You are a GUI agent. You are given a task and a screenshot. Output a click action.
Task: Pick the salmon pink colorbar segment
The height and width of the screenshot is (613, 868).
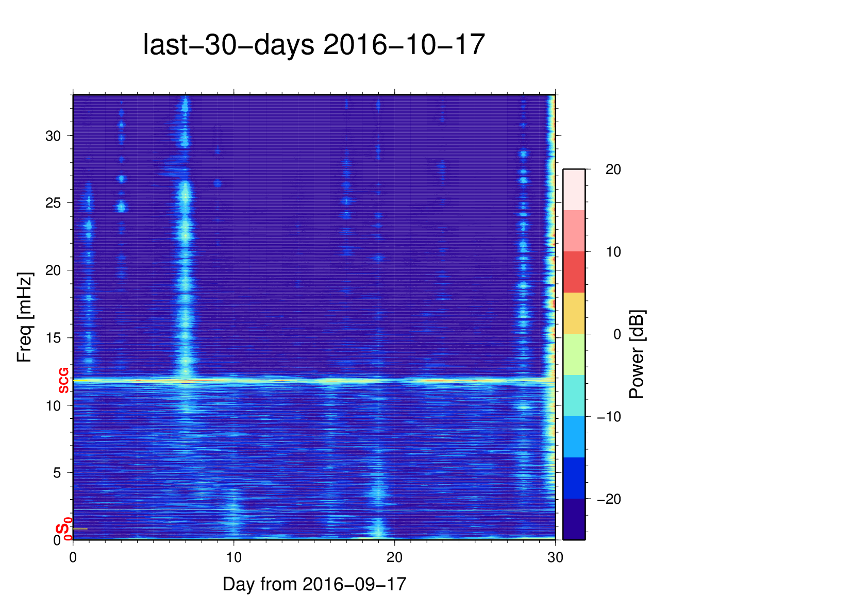574,231
